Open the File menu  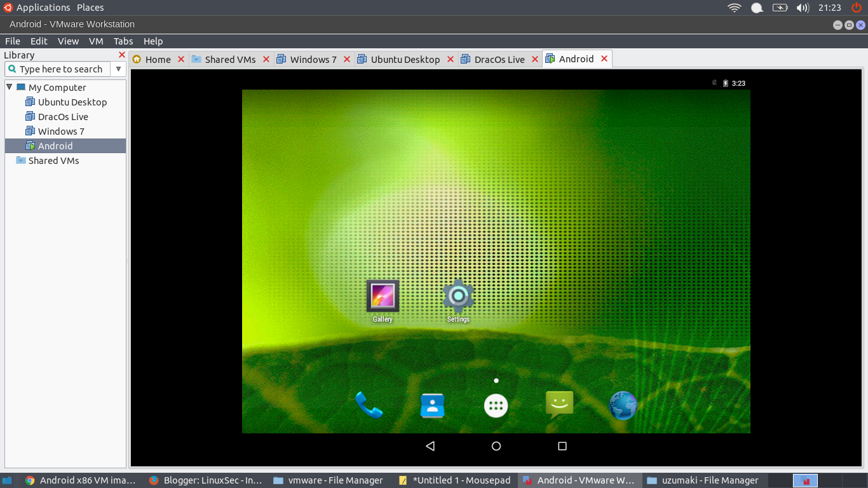(x=13, y=41)
